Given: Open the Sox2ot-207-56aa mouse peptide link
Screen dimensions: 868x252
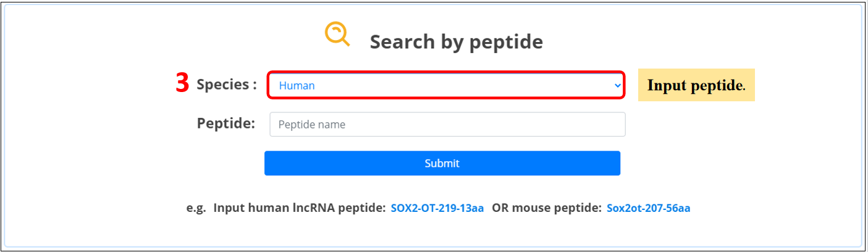Looking at the screenshot, I should [648, 208].
